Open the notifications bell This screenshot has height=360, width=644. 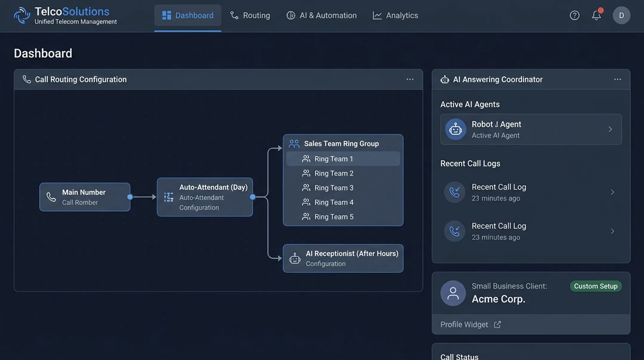(x=597, y=15)
